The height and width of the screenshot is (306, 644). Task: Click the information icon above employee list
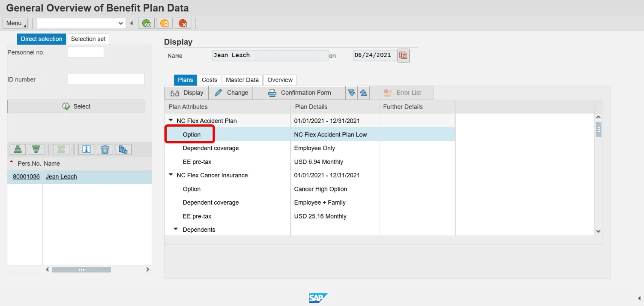[x=87, y=149]
